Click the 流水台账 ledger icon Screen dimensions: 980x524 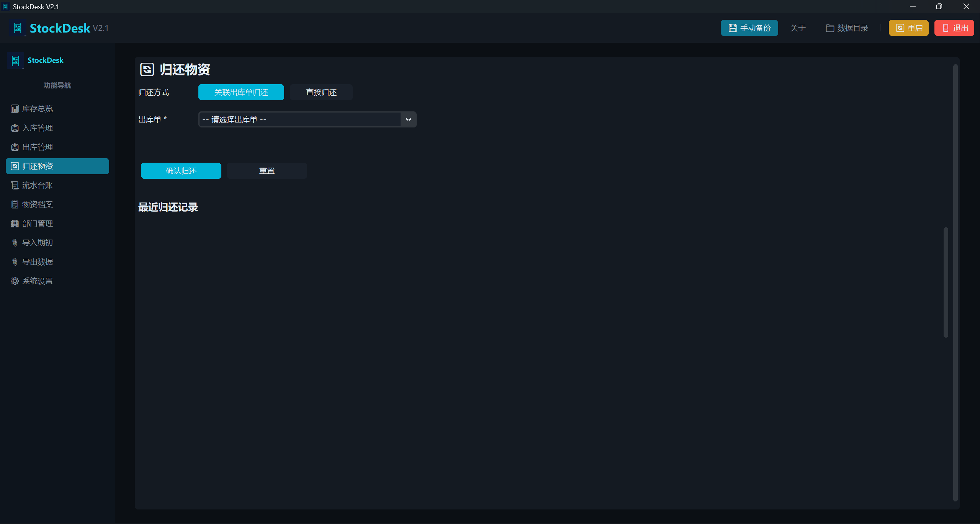(x=15, y=185)
